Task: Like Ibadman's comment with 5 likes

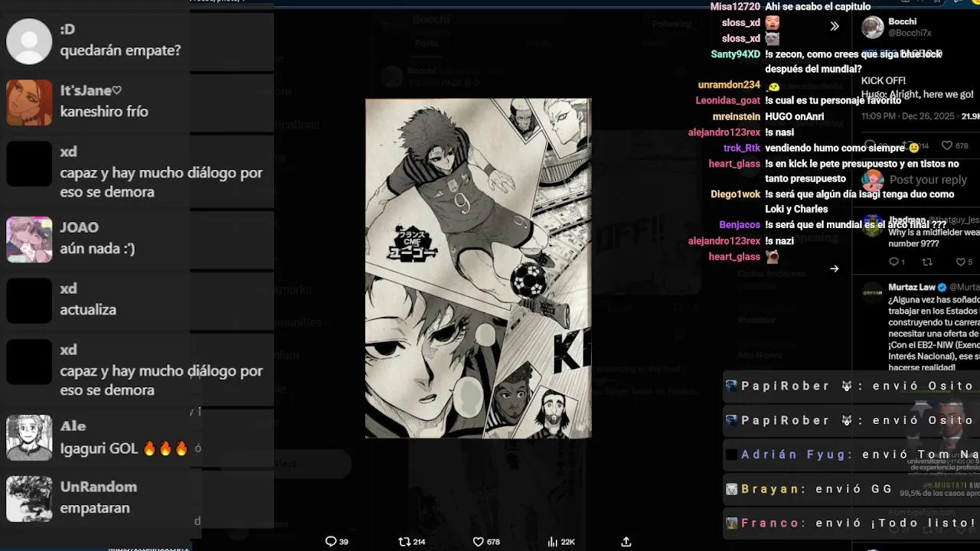Action: pyautogui.click(x=960, y=262)
